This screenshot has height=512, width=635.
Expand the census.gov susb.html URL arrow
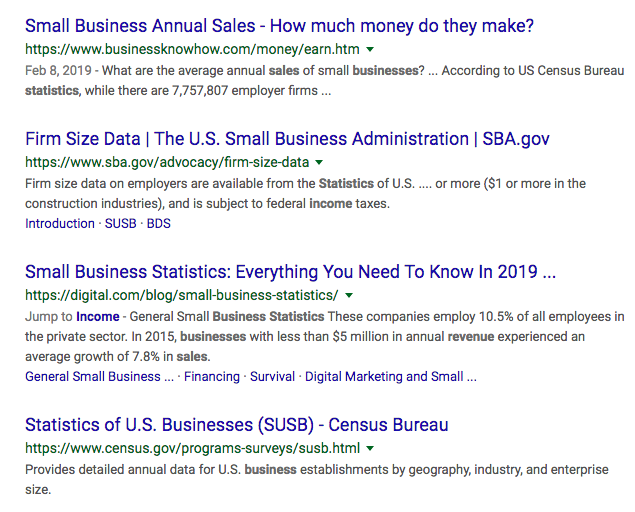click(x=370, y=449)
